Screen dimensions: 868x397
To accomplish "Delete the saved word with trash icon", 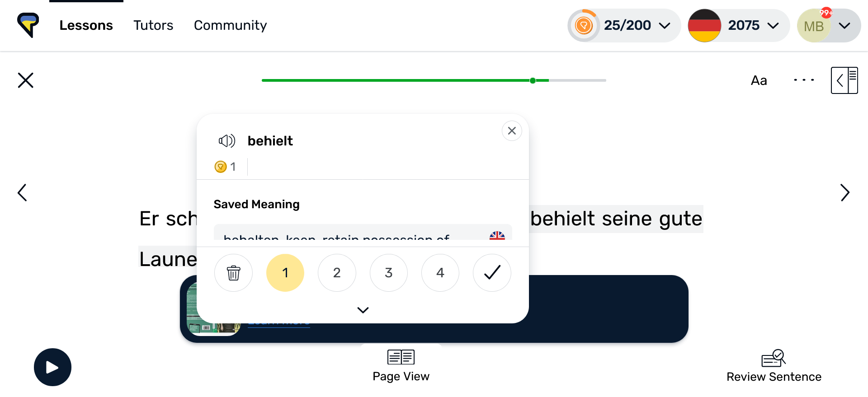I will pos(233,273).
